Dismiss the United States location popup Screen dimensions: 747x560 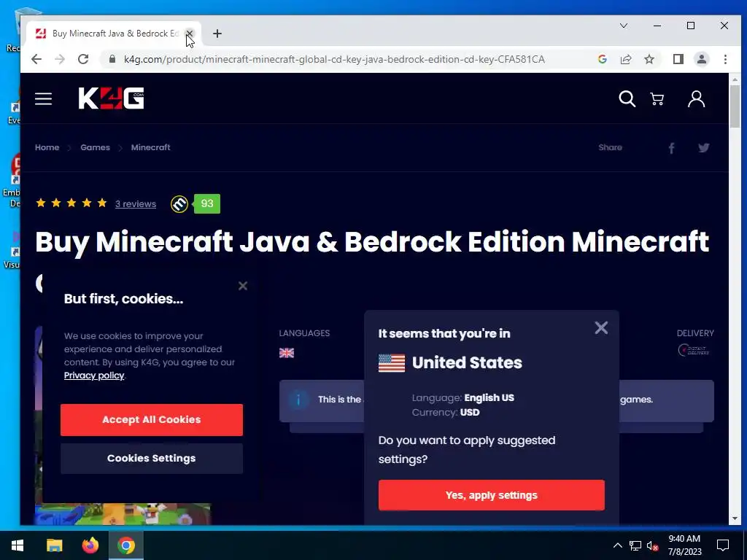(x=601, y=327)
